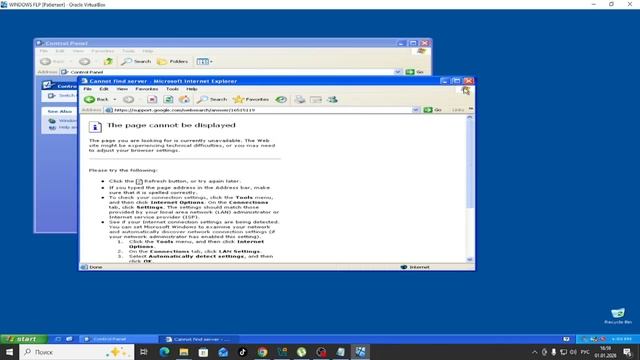Click Task View icon on host taskbar

144,352
